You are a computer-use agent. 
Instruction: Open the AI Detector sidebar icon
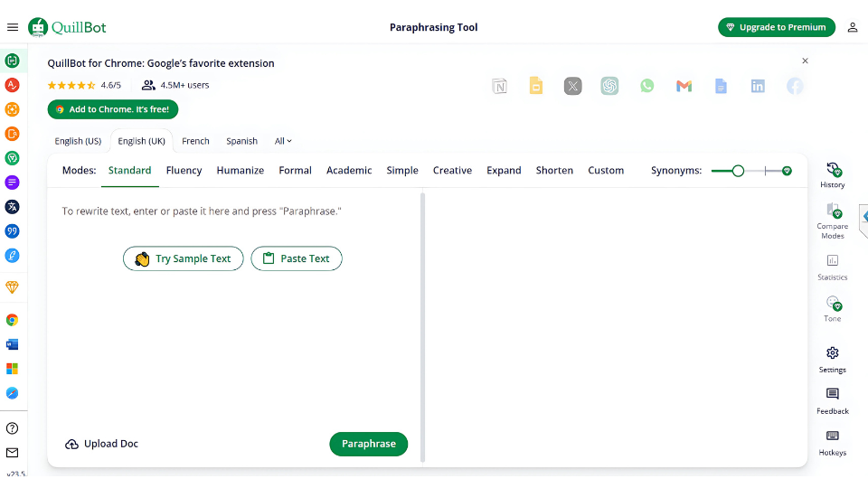(12, 109)
